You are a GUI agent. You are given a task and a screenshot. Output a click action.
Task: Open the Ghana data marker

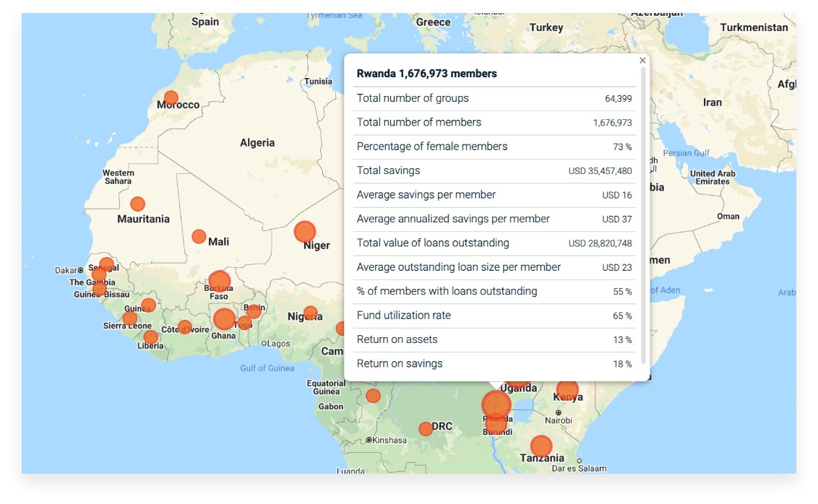(225, 318)
